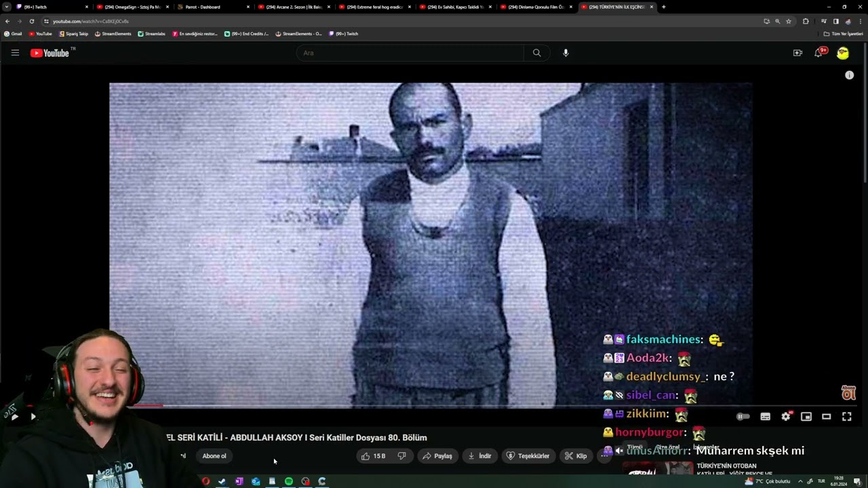Screen dimensions: 868x488
Task: Dislike the video thumbs-down
Action: click(401, 456)
